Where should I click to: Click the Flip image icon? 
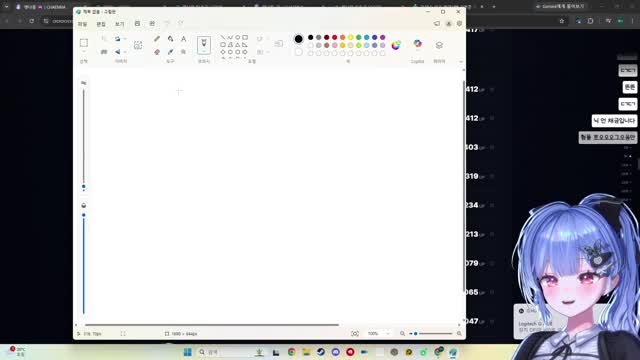click(x=118, y=52)
